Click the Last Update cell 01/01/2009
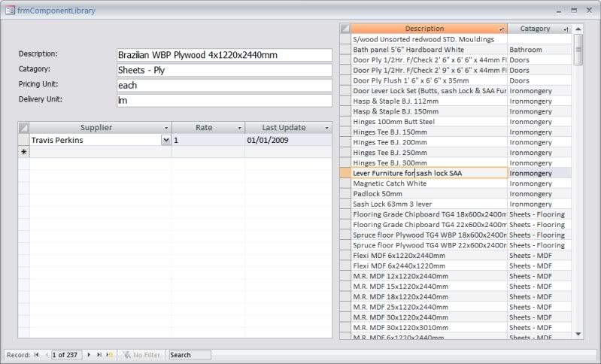Screen dimensions: 601x364 click(288, 140)
